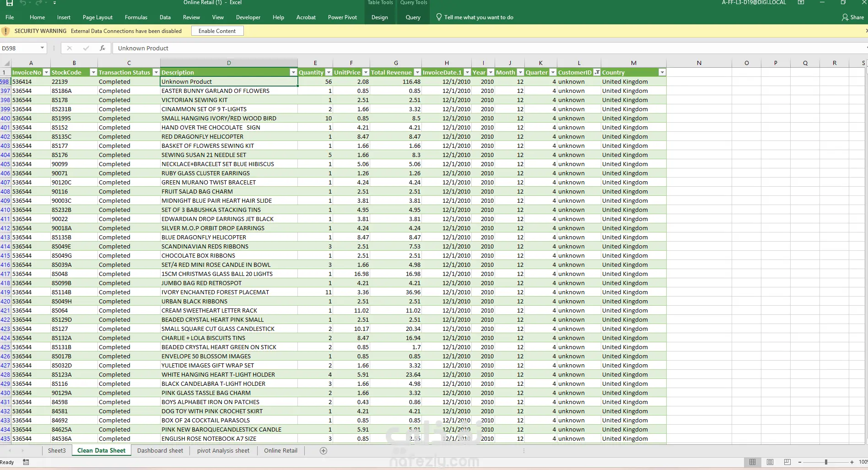Open the Query Tools Query tab
Viewport: 868px width, 470px height.
pyautogui.click(x=413, y=17)
